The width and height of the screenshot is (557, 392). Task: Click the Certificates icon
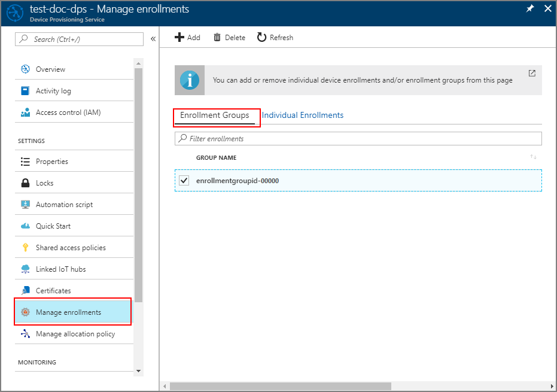25,291
